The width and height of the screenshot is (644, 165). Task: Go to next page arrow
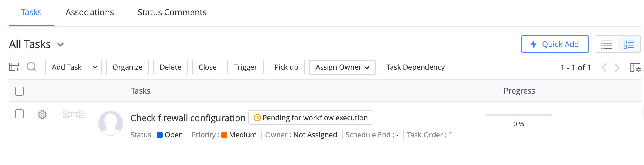pyautogui.click(x=617, y=68)
